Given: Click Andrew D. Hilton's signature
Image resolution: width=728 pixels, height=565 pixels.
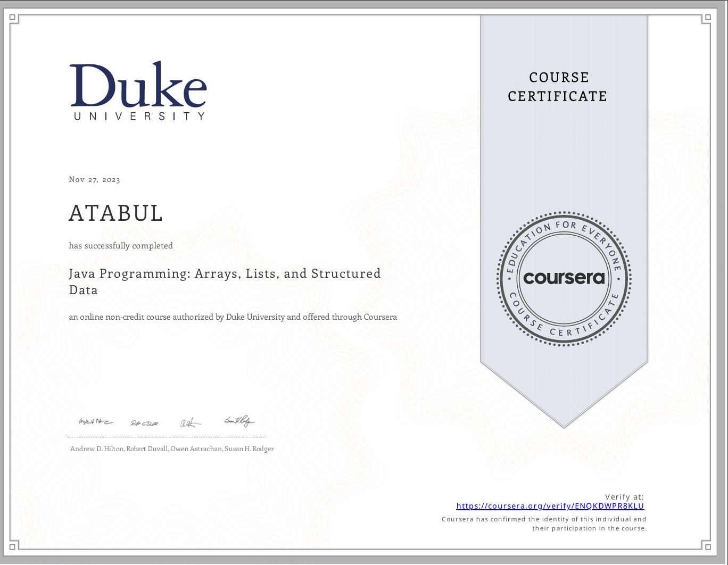Looking at the screenshot, I should pos(96,422).
